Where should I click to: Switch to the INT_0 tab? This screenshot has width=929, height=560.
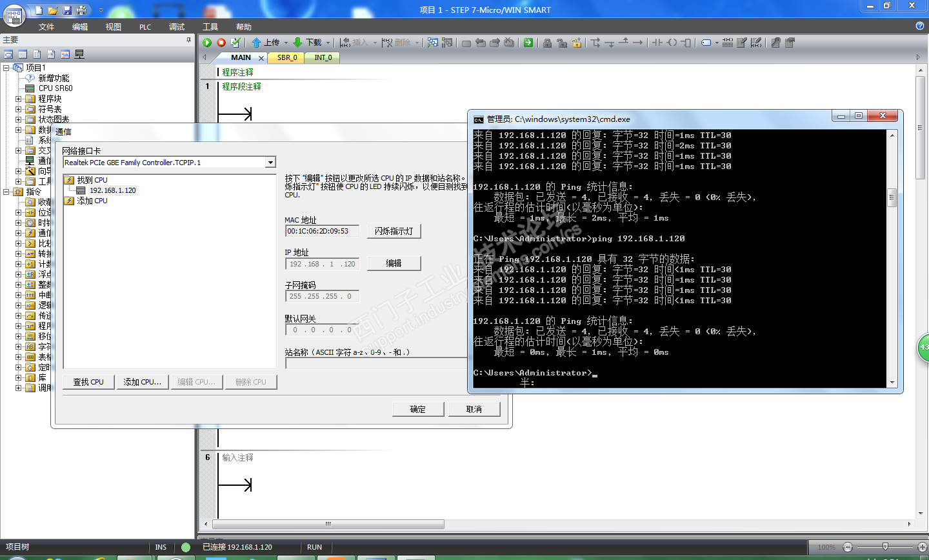tap(323, 57)
